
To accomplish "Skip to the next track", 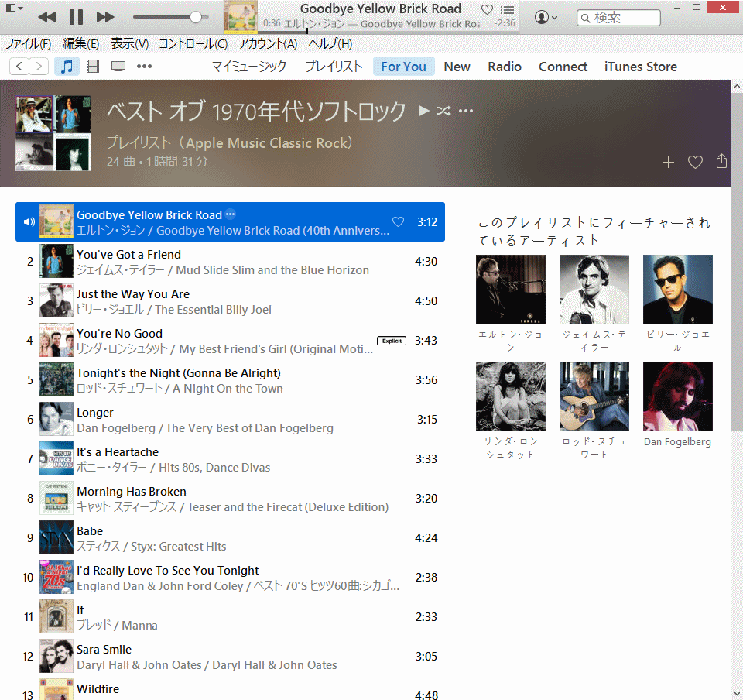I will [x=105, y=17].
